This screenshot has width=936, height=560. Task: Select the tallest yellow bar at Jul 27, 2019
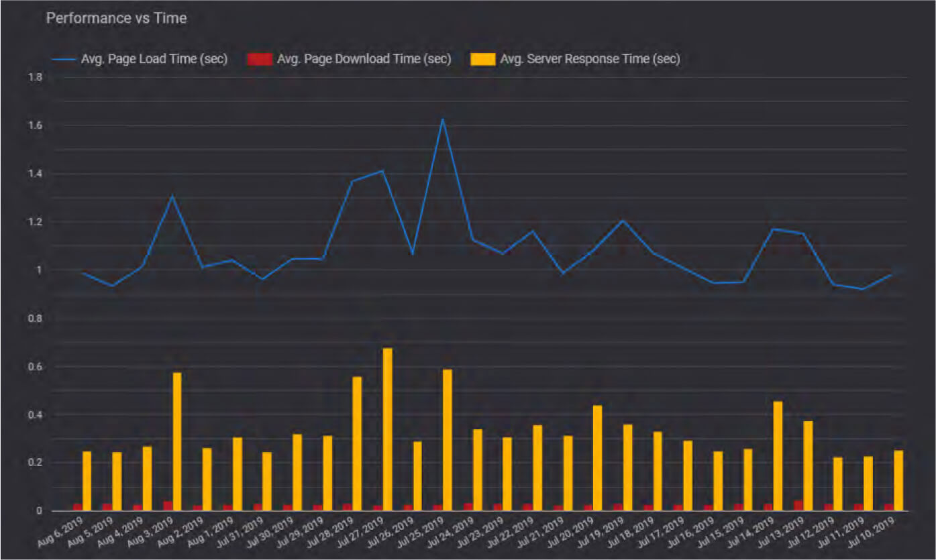(387, 429)
